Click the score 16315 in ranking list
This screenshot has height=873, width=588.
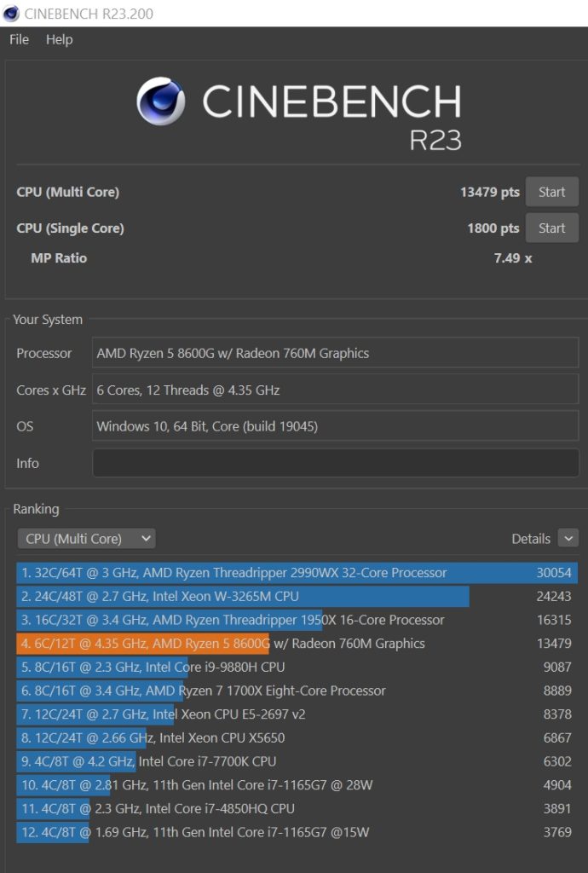tap(554, 621)
